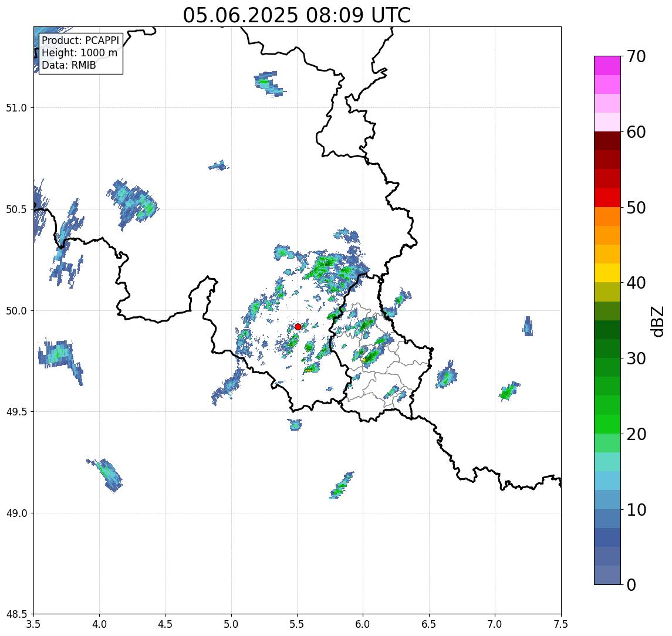Click the colorbar tick label '20'
Screen dimensions: 672x636
pos(636,434)
